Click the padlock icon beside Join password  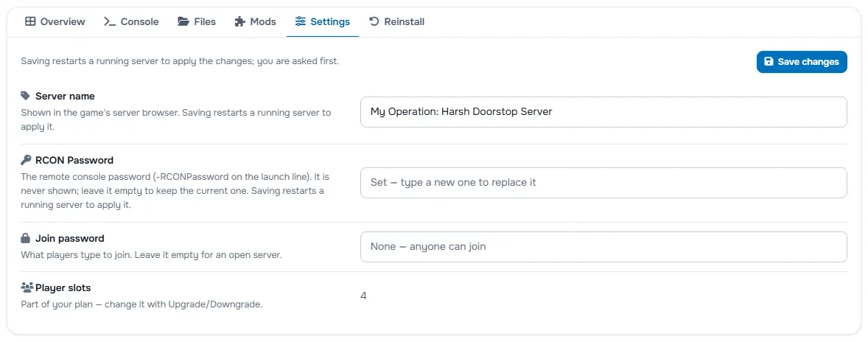(26, 239)
